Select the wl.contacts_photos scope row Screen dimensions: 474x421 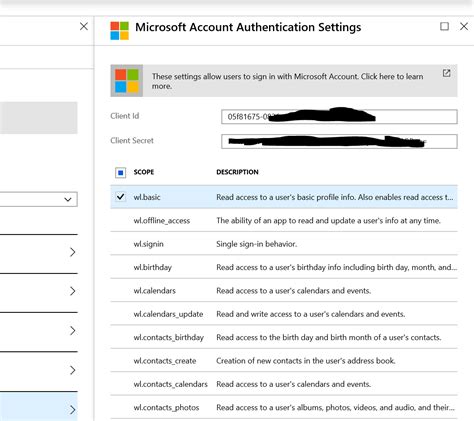284,407
